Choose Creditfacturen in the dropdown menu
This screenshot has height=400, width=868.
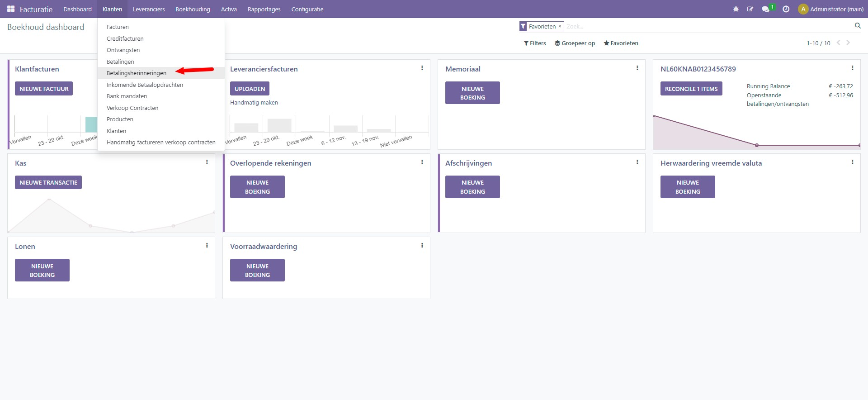pyautogui.click(x=125, y=39)
